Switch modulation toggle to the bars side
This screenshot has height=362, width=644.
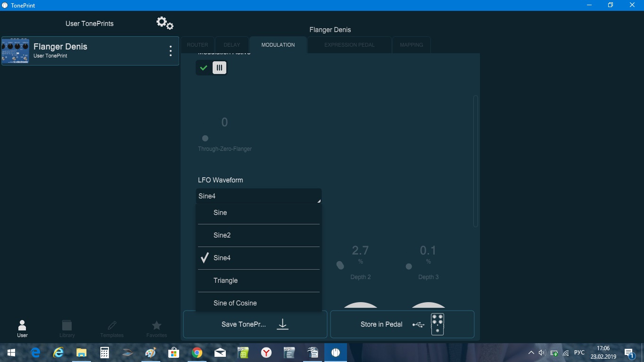pyautogui.click(x=219, y=68)
